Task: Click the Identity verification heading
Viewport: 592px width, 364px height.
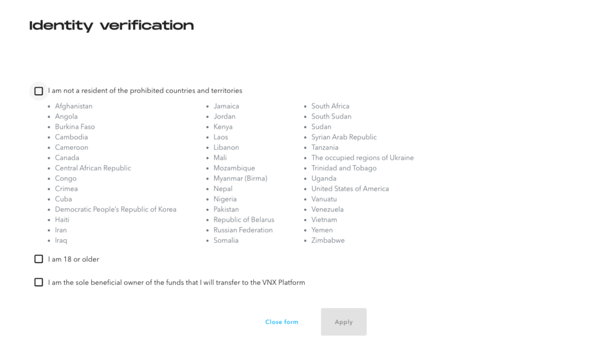Action: [112, 25]
